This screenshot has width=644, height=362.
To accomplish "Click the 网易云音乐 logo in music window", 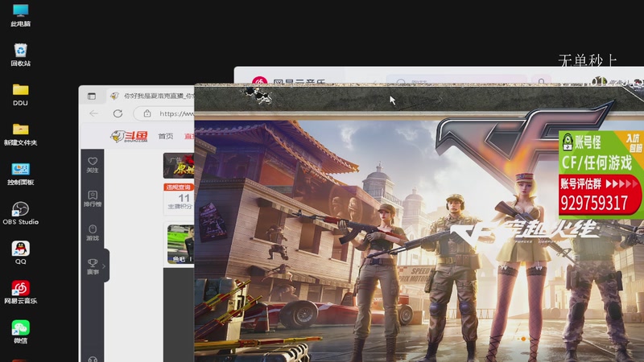I will (x=288, y=81).
